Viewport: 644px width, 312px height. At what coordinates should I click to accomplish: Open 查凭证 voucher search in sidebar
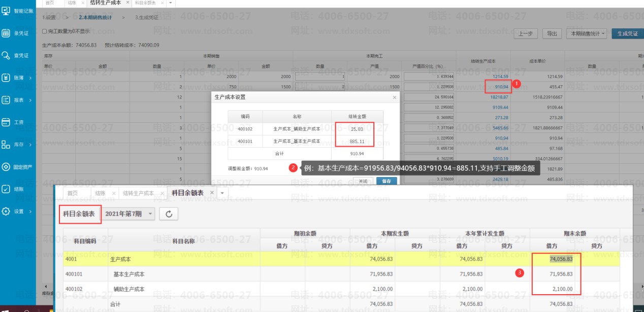(x=18, y=55)
